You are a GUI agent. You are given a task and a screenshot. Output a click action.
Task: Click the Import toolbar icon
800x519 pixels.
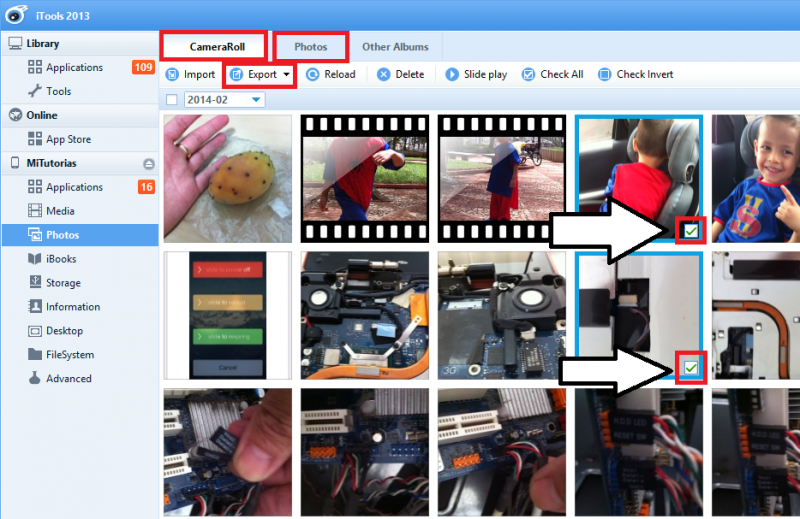172,75
